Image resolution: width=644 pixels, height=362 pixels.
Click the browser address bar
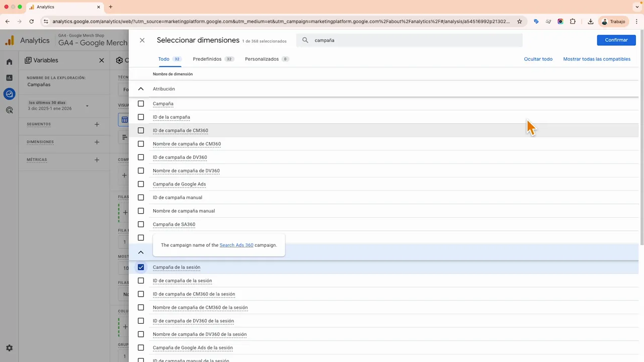point(281,22)
